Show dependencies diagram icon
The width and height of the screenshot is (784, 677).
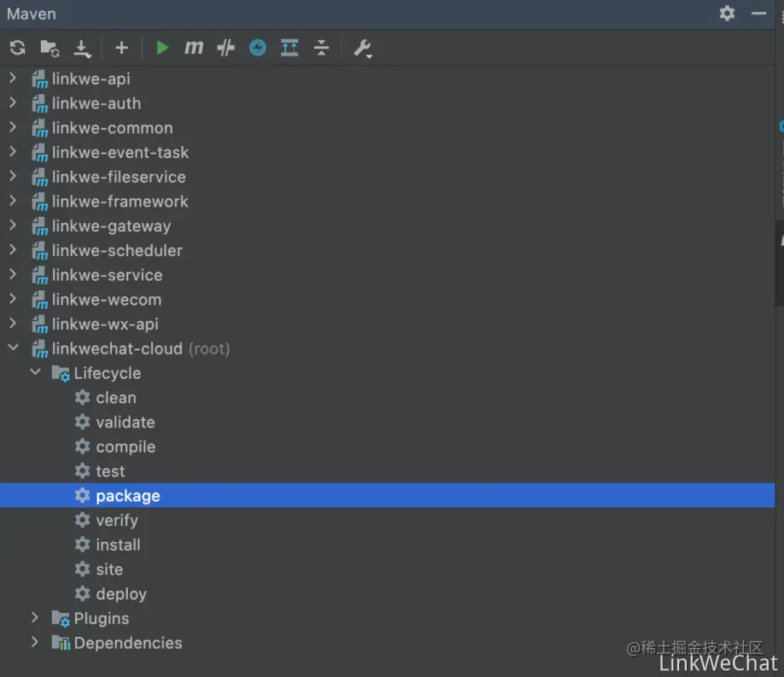click(289, 48)
